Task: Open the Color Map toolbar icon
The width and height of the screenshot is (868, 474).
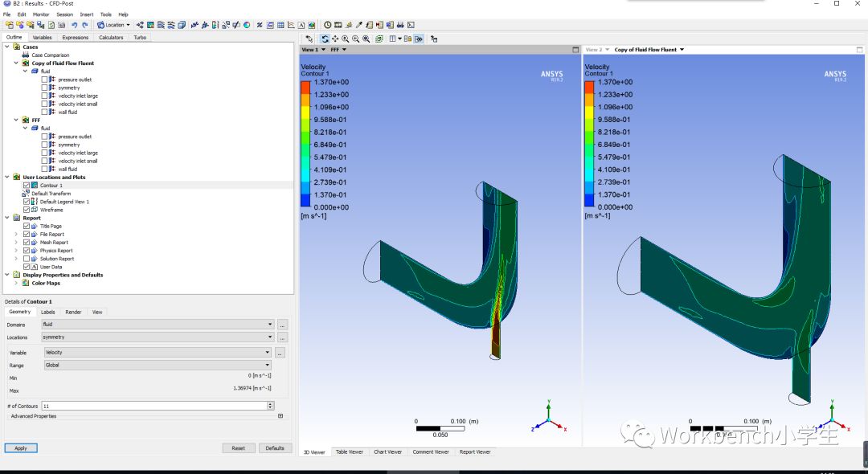Action: [x=247, y=25]
